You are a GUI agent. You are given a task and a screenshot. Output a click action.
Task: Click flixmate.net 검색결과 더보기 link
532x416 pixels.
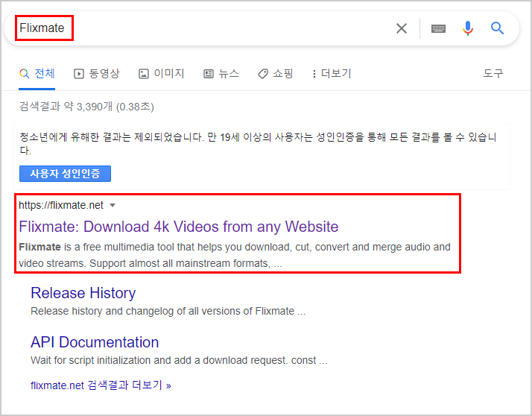(x=101, y=385)
